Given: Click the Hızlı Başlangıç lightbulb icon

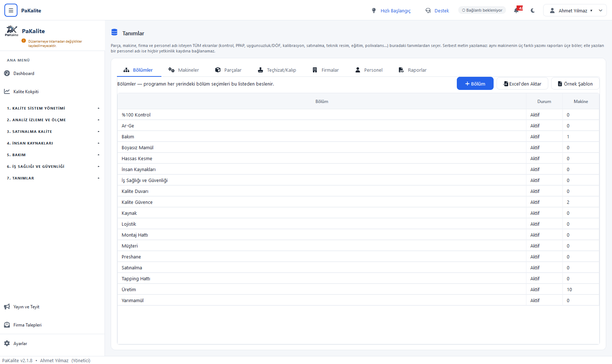Looking at the screenshot, I should (374, 11).
